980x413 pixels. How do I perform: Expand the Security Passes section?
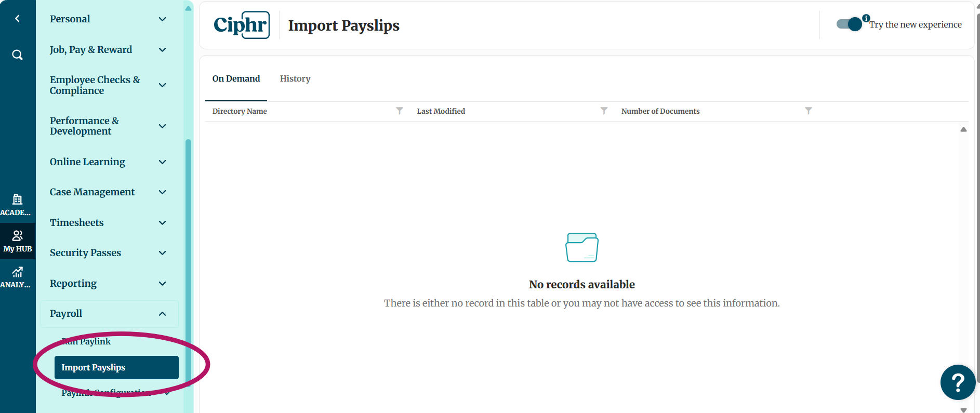click(109, 253)
